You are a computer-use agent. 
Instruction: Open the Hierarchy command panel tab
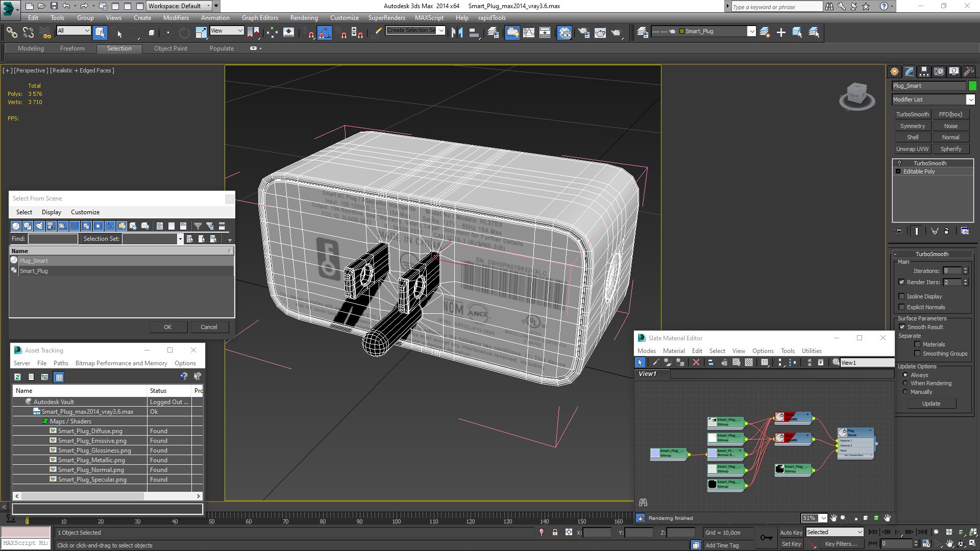tap(924, 72)
